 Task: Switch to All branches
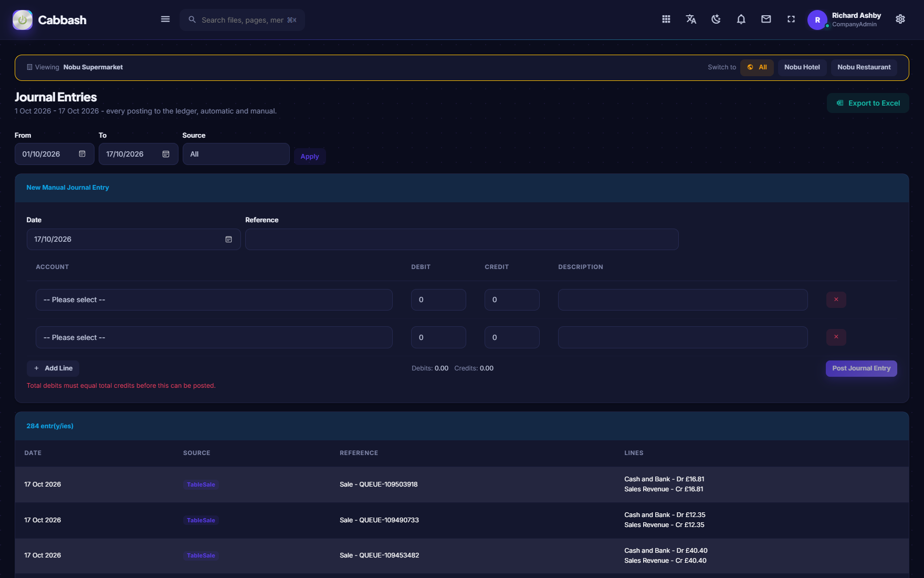757,67
